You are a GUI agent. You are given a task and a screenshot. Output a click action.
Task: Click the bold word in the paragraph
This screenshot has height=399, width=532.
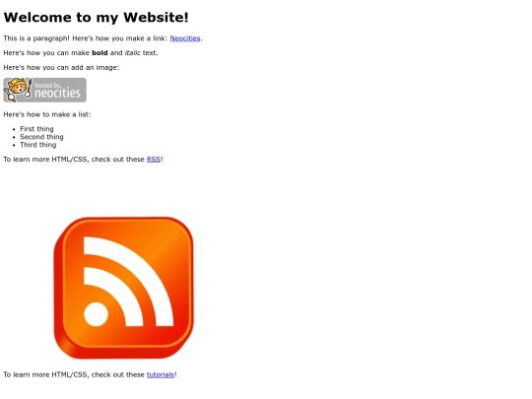coord(100,53)
